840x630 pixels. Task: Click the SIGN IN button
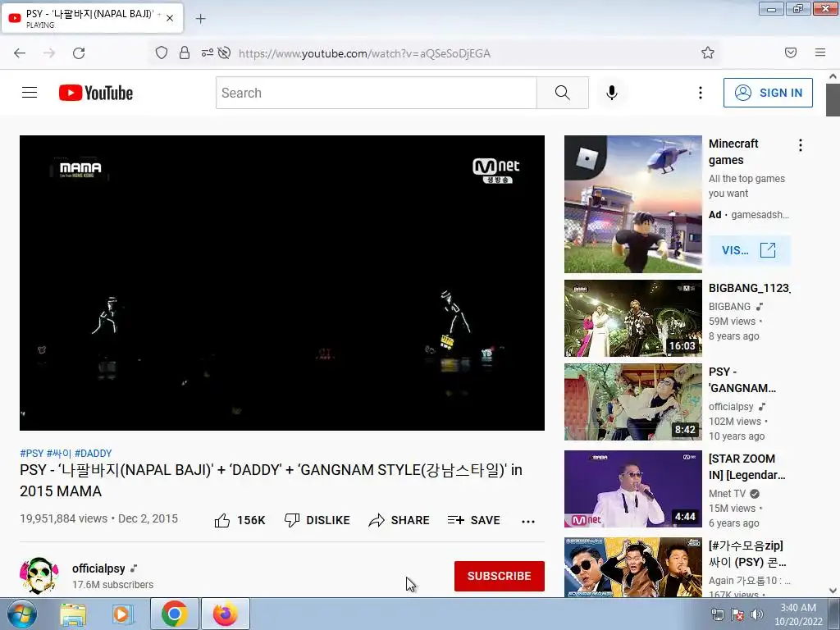[768, 93]
